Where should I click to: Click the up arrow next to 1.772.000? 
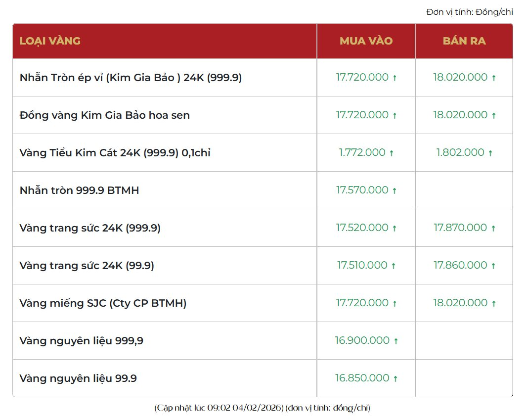click(x=392, y=153)
